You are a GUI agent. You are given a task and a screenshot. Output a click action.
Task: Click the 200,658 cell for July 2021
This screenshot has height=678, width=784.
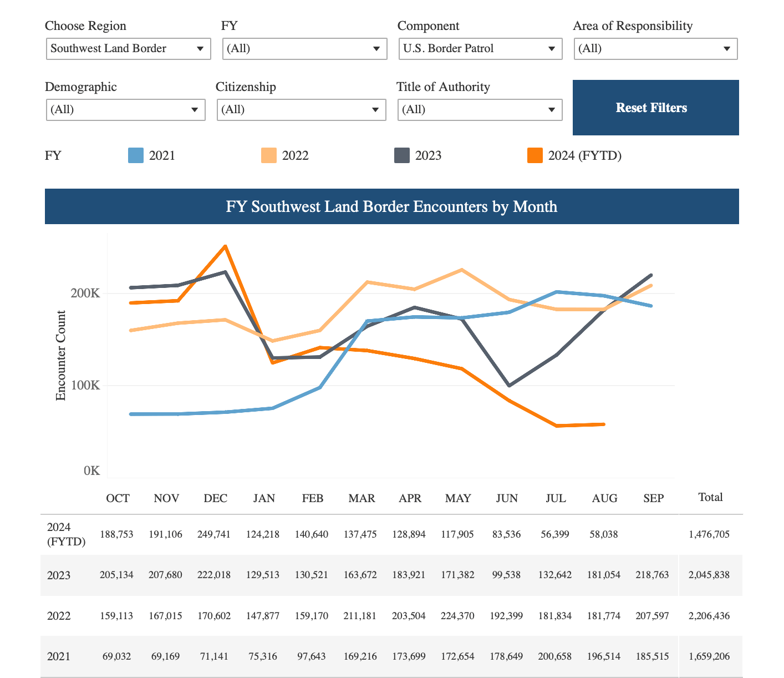(555, 656)
